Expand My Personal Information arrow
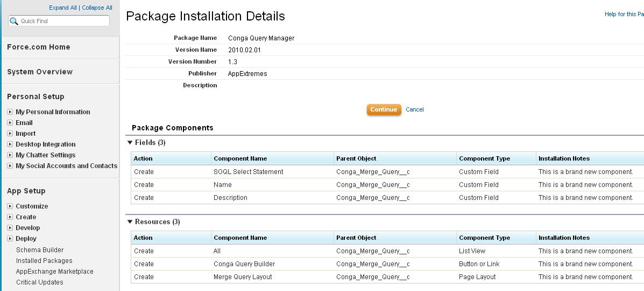The image size is (644, 291). coord(10,112)
